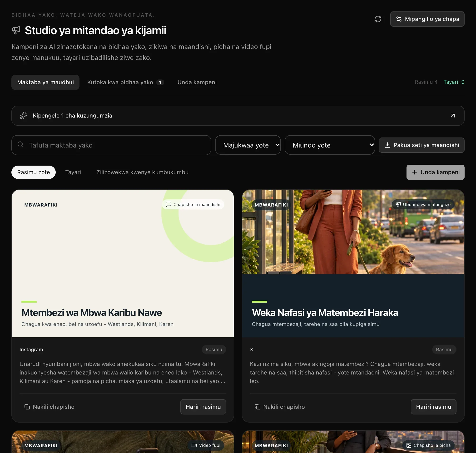Open the arrow icon on Kipengele banner
The image size is (476, 453).
453,116
